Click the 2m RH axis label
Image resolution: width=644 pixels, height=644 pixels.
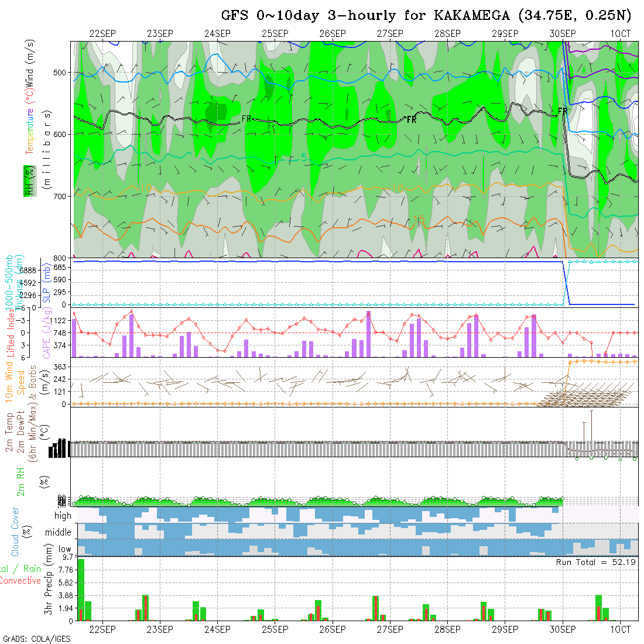click(x=20, y=481)
